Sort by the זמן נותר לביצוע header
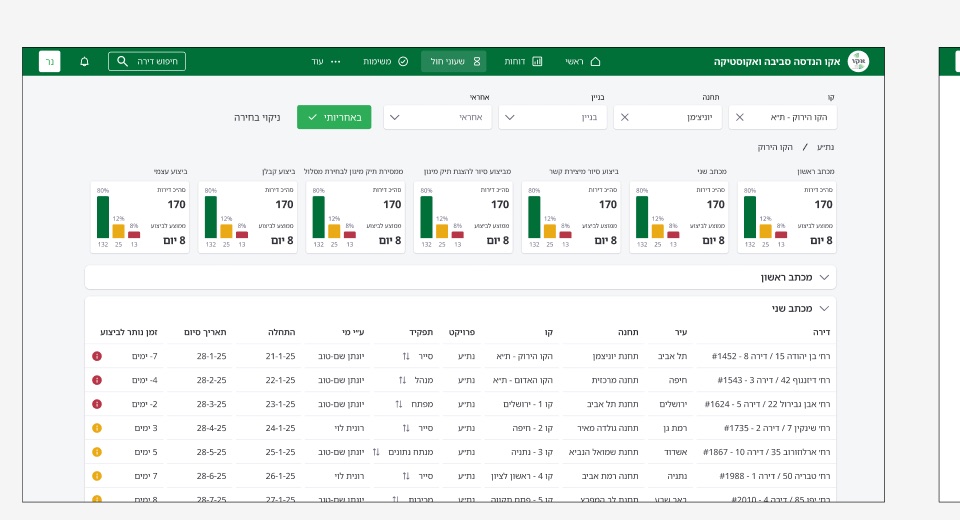The width and height of the screenshot is (960, 520). 129,332
